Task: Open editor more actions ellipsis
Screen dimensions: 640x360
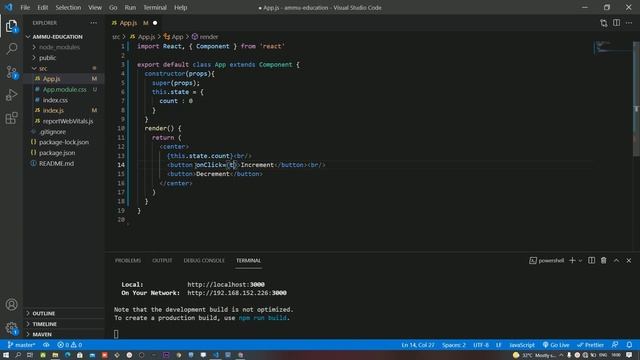Action: (629, 23)
